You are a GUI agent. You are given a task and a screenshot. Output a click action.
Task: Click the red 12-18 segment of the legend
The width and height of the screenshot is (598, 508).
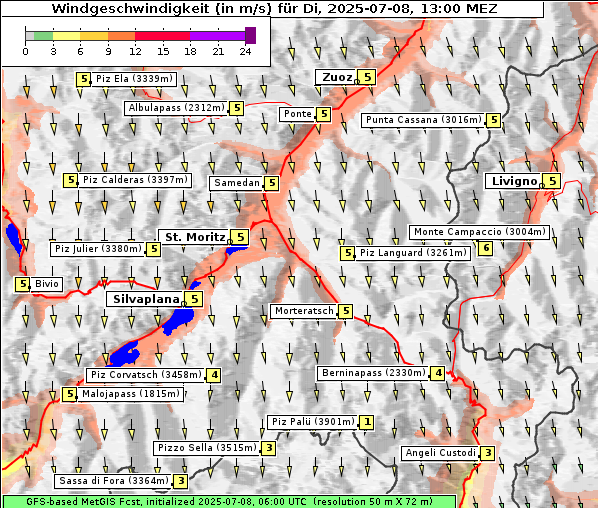pos(163,36)
